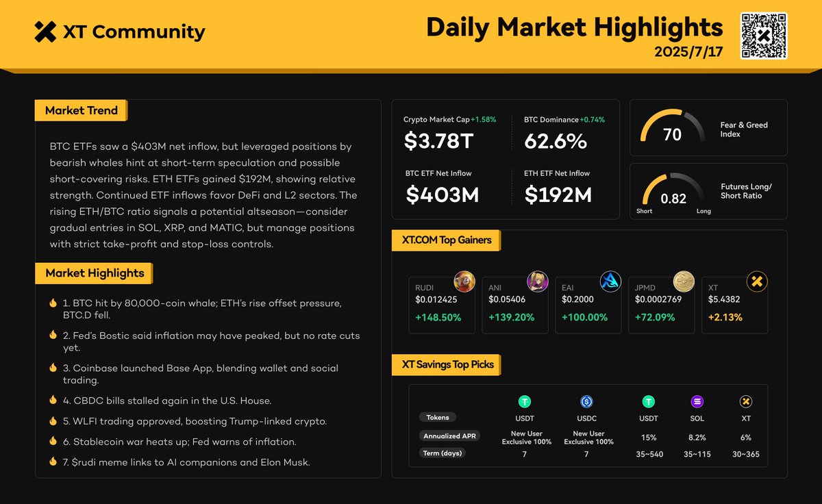This screenshot has width=822, height=504.
Task: Click the Tokens row label
Action: tap(437, 417)
